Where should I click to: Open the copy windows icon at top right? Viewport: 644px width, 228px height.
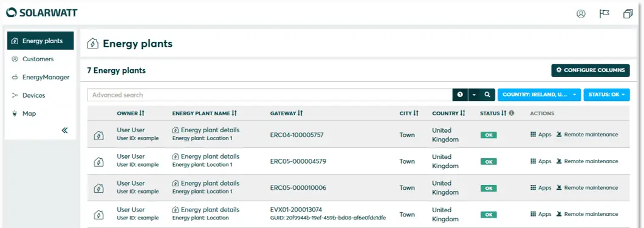628,14
